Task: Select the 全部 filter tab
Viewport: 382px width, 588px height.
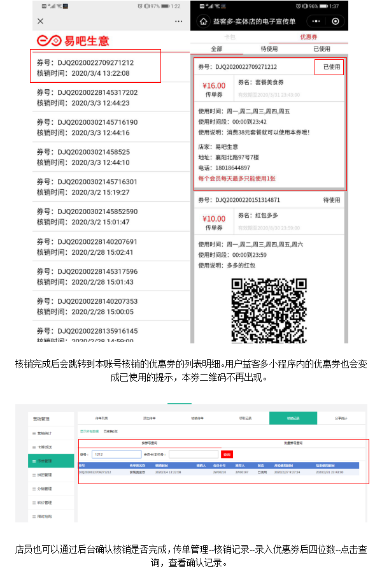Action: [216, 48]
